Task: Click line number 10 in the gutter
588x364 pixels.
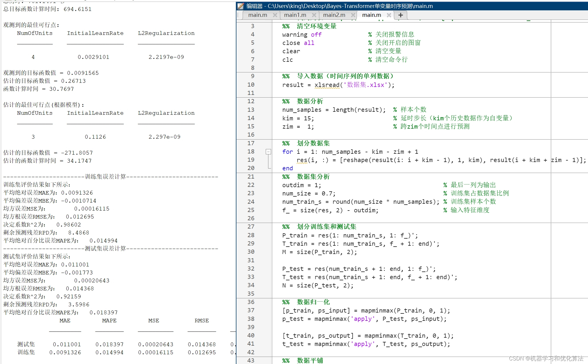Action: (x=251, y=85)
